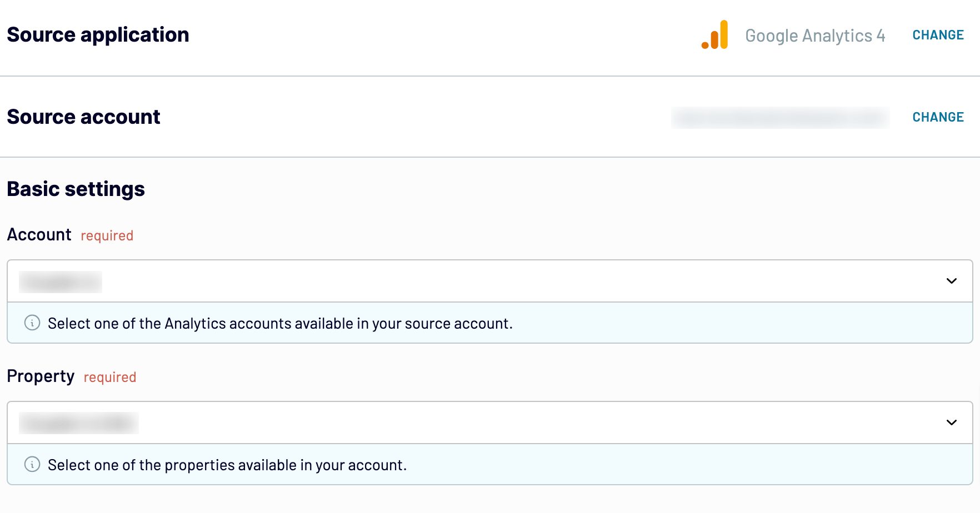The width and height of the screenshot is (980, 513).
Task: Open the Account selection field
Action: coord(490,281)
